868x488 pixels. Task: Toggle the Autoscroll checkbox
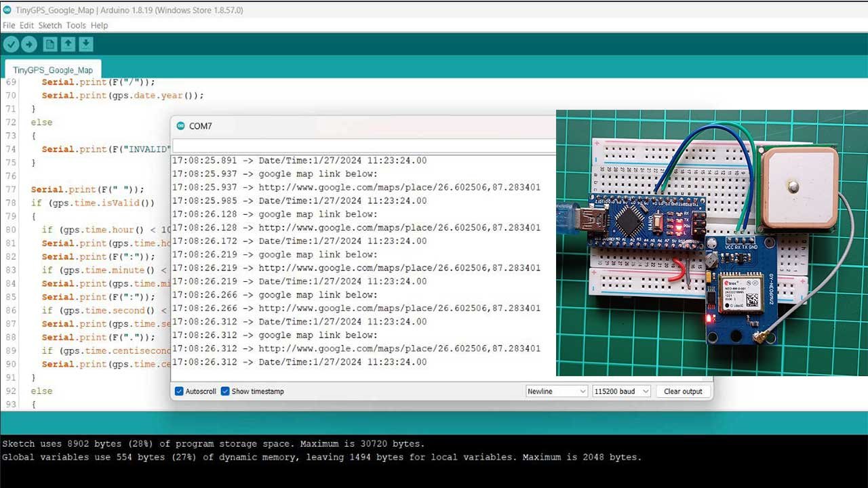179,391
